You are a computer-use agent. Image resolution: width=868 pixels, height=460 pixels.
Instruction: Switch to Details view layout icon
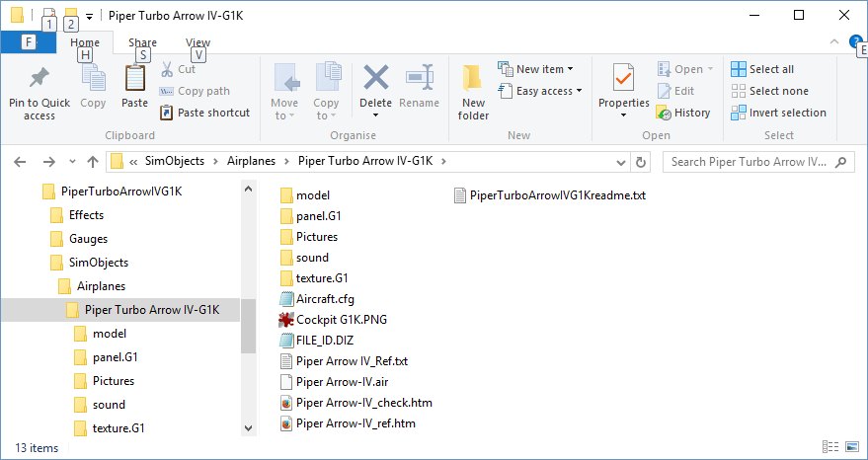pyautogui.click(x=829, y=447)
